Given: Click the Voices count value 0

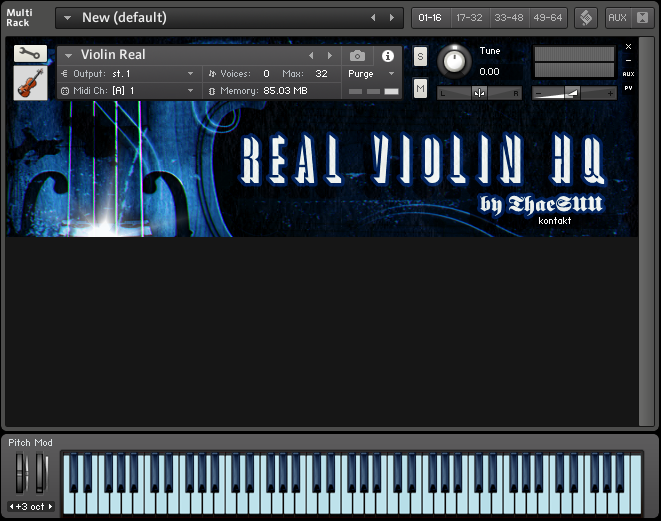Looking at the screenshot, I should [x=266, y=74].
